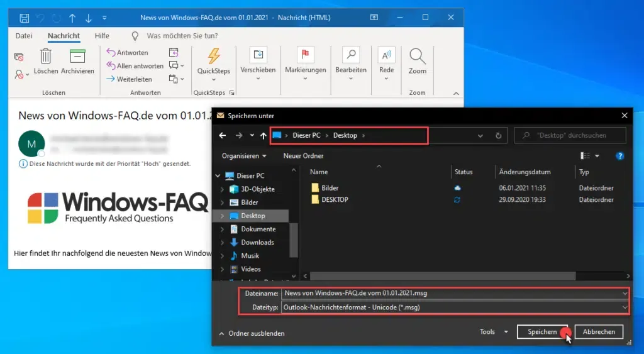Image resolution: width=644 pixels, height=354 pixels.
Task: Click the Neuer Ordner button
Action: [x=303, y=156]
